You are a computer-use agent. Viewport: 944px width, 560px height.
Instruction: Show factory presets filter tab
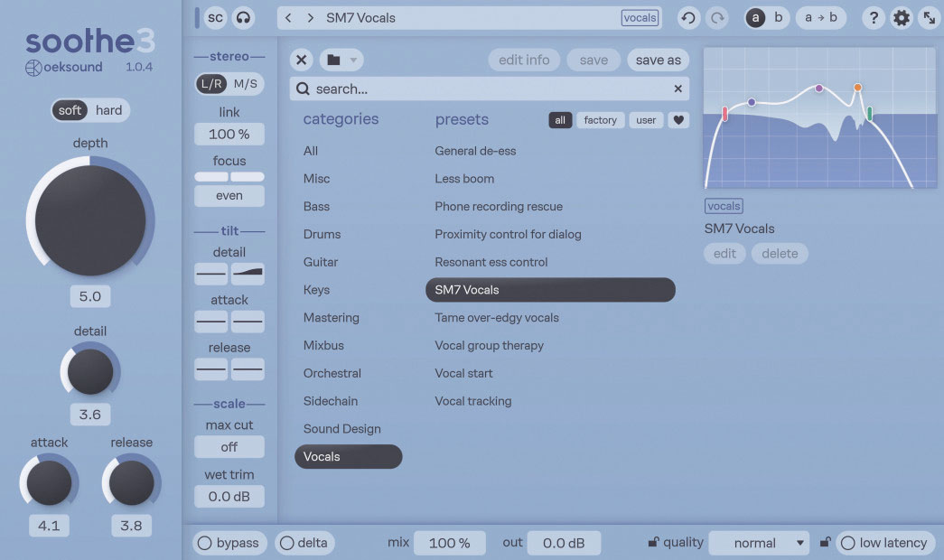[x=600, y=120]
